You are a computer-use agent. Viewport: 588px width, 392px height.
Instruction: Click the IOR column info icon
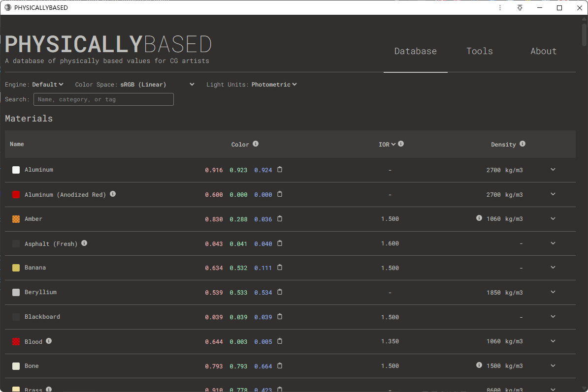(x=401, y=144)
